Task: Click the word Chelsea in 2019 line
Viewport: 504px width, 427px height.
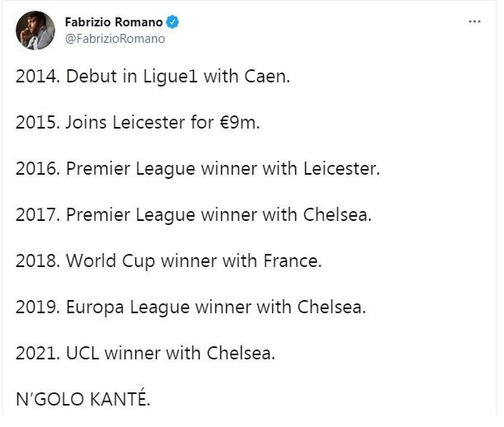Action: coord(332,307)
